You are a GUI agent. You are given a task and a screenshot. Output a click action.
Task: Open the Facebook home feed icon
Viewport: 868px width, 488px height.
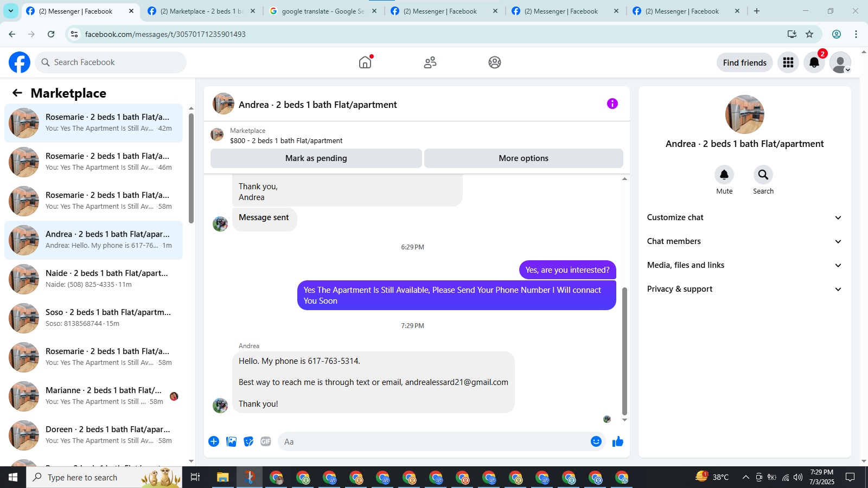(365, 62)
